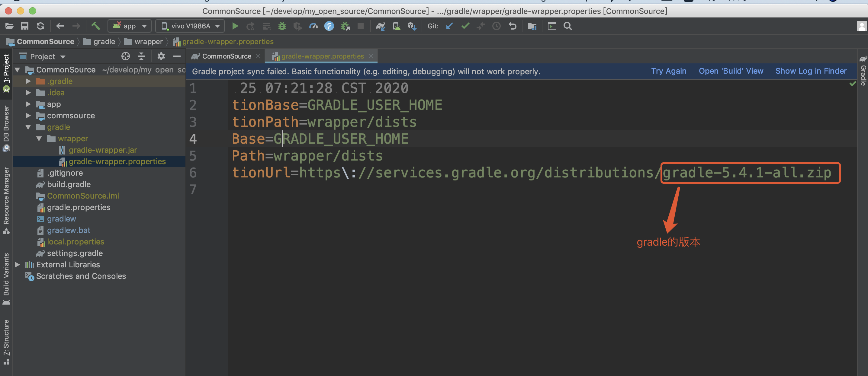Viewport: 868px width, 376px height.
Task: Profile app with the speedometer icon
Action: click(313, 26)
